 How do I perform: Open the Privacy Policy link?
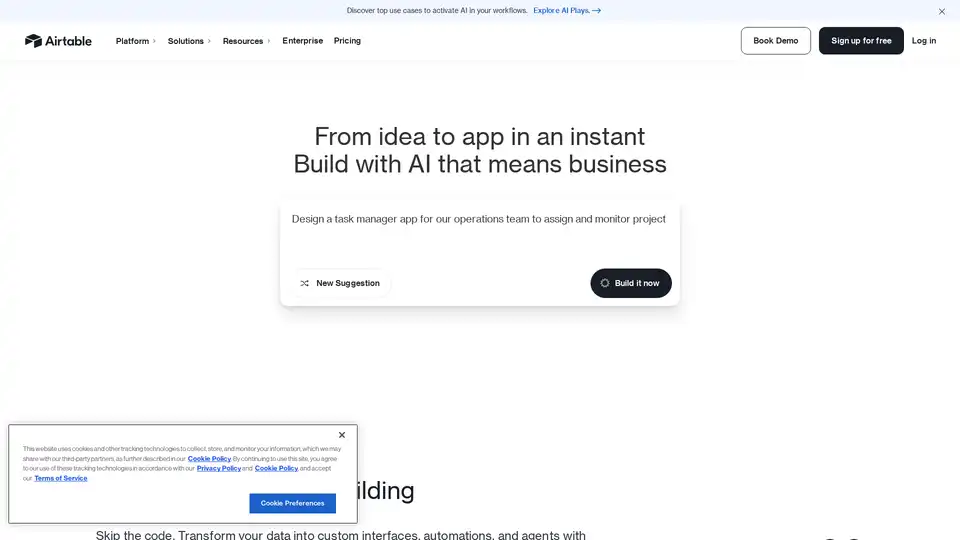219,468
